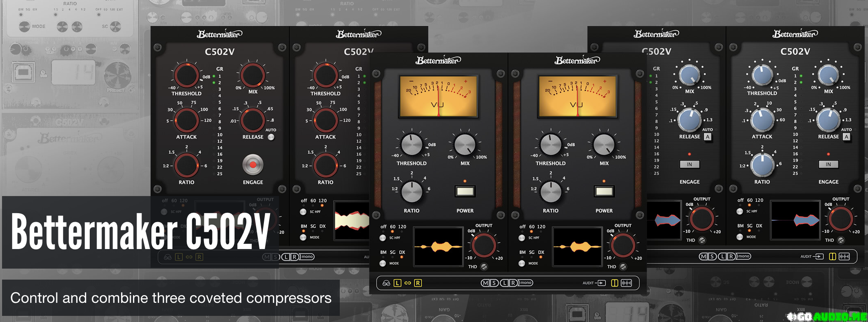Click the blue ATTACK knob
868x322 pixels.
(x=762, y=119)
